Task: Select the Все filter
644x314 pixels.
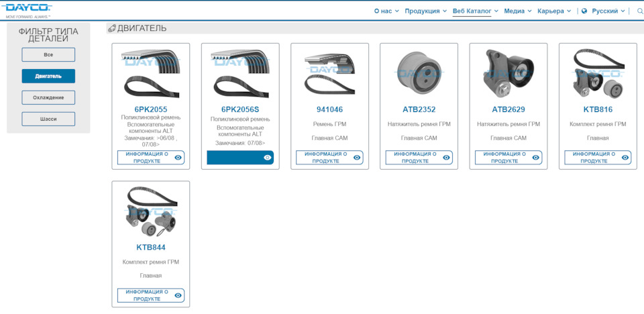Action: point(48,54)
